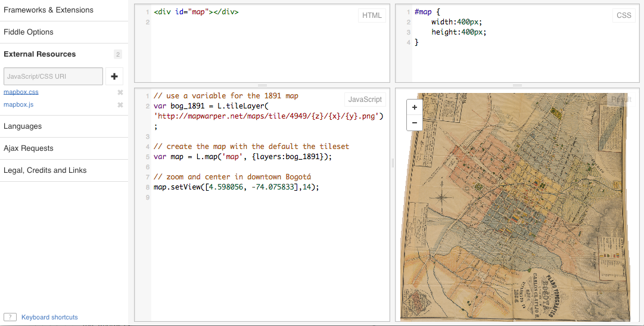Open the Ajax Requests section
The width and height of the screenshot is (644, 326).
29,148
